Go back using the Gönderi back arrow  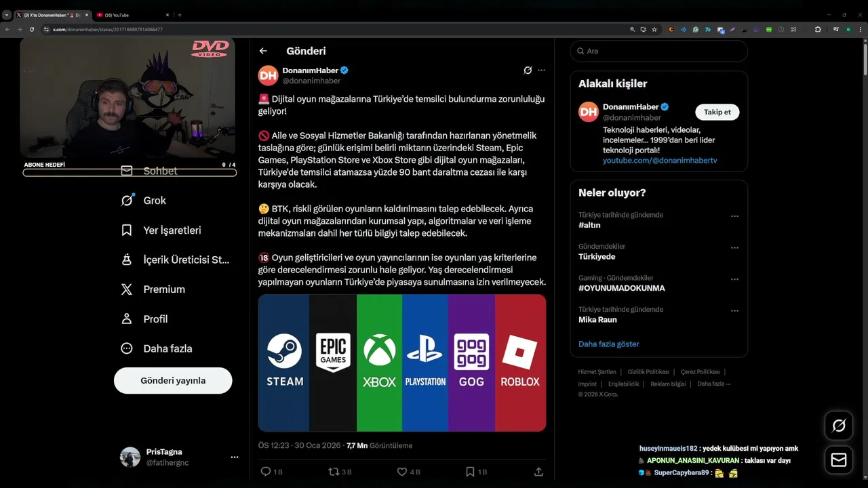(263, 51)
